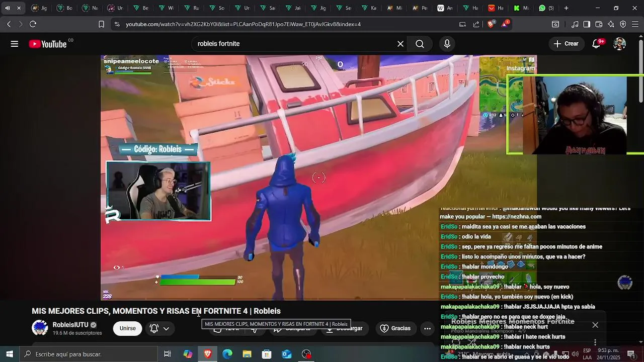Screen dimensions: 644x362
Task: Switch to the 'Bo' browser tab
Action: coord(65,8)
